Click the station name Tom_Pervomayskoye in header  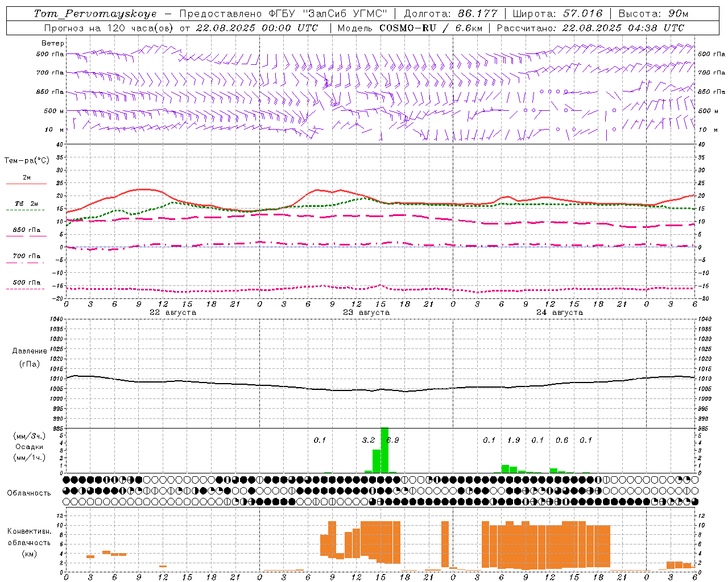pos(95,14)
